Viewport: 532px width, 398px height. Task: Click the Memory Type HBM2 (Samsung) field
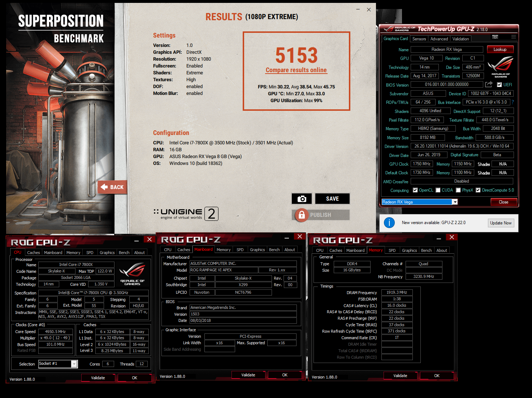433,128
